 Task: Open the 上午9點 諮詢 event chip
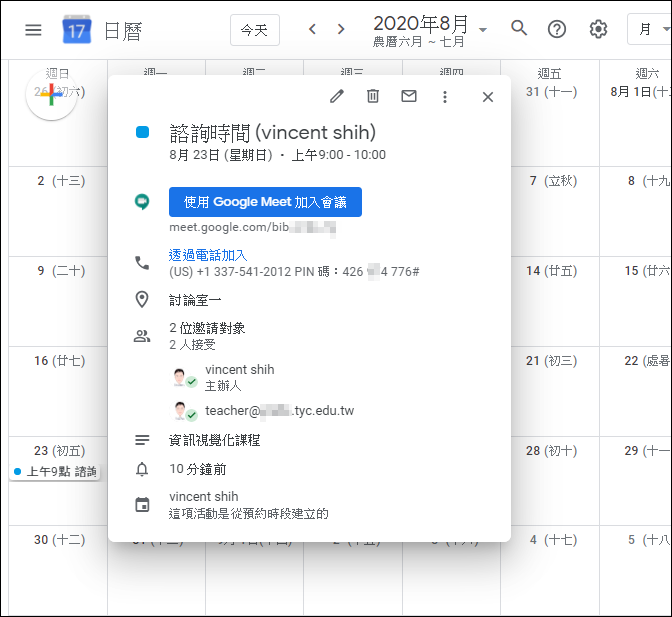pos(55,472)
